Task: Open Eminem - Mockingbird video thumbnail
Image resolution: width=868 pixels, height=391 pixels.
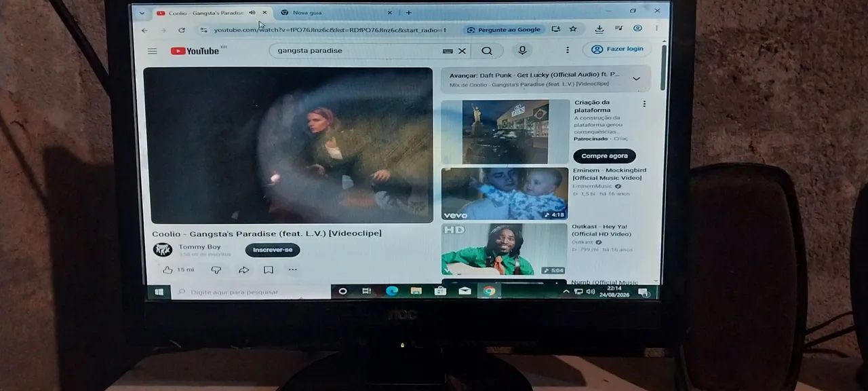Action: (505, 193)
